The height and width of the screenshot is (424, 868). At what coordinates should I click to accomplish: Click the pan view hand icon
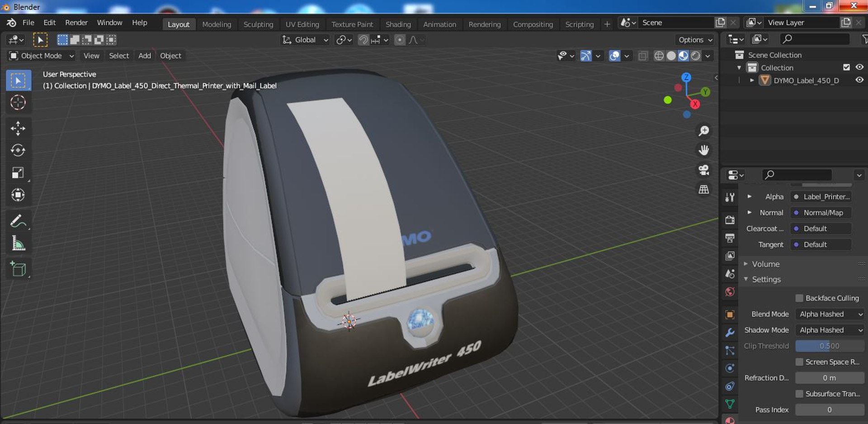click(x=704, y=150)
